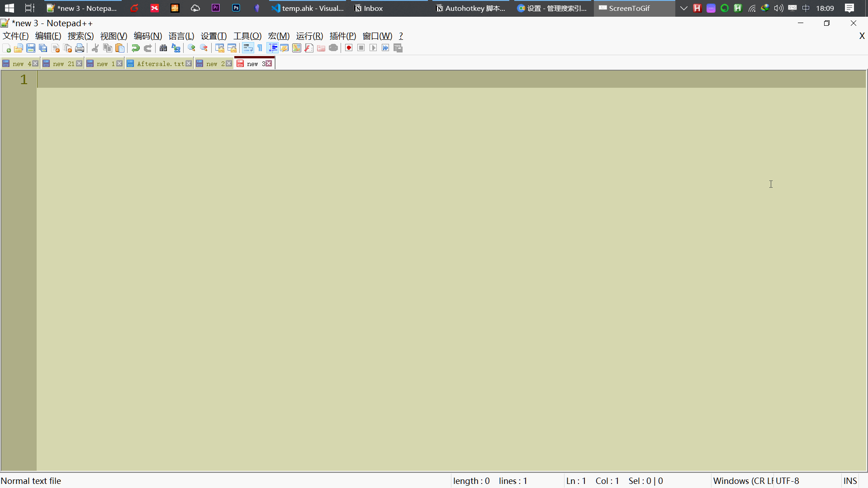Click the INS insert mode indicator

[x=850, y=481]
